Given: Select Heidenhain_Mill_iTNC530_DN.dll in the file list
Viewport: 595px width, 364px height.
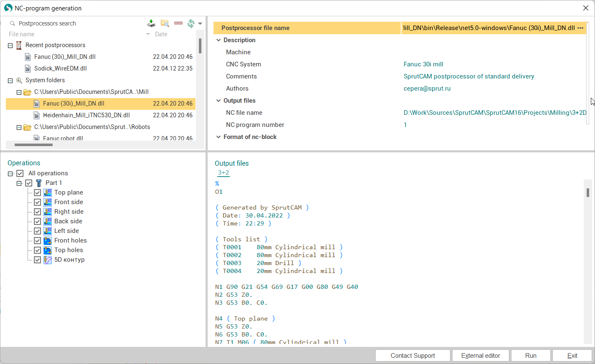Looking at the screenshot, I should (x=86, y=115).
